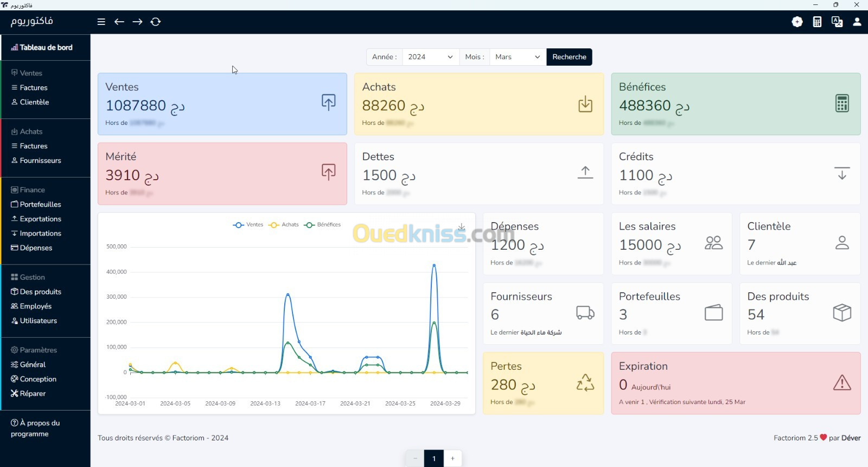Click the warning triangle in the Expiration card

tap(842, 383)
